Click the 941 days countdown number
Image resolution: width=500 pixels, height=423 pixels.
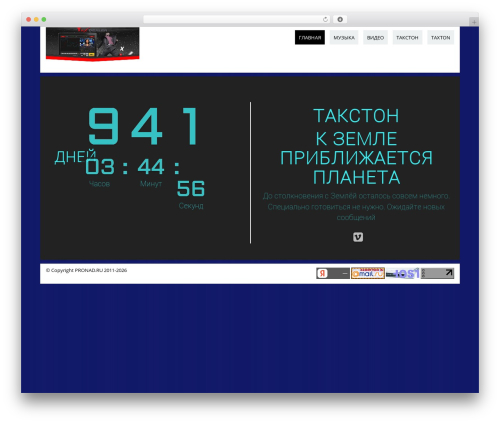pos(144,126)
